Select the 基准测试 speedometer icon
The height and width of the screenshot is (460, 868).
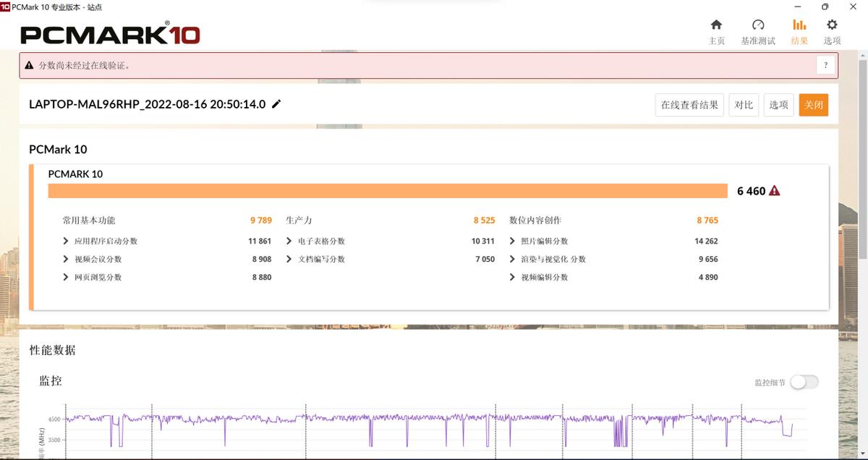(757, 25)
